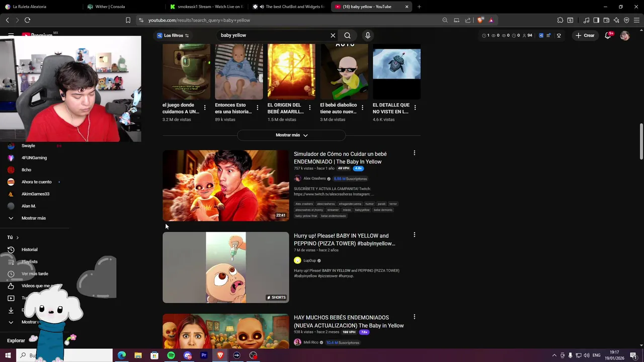The height and width of the screenshot is (362, 644).
Task: Open options for 'EL ORIGEN DEL BEBÉ' short
Action: [309, 108]
